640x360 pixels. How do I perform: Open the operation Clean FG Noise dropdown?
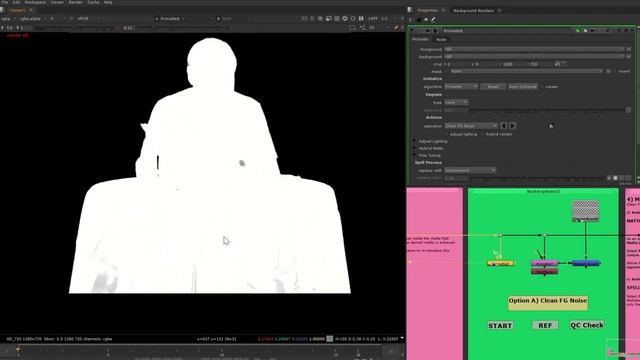pos(471,126)
